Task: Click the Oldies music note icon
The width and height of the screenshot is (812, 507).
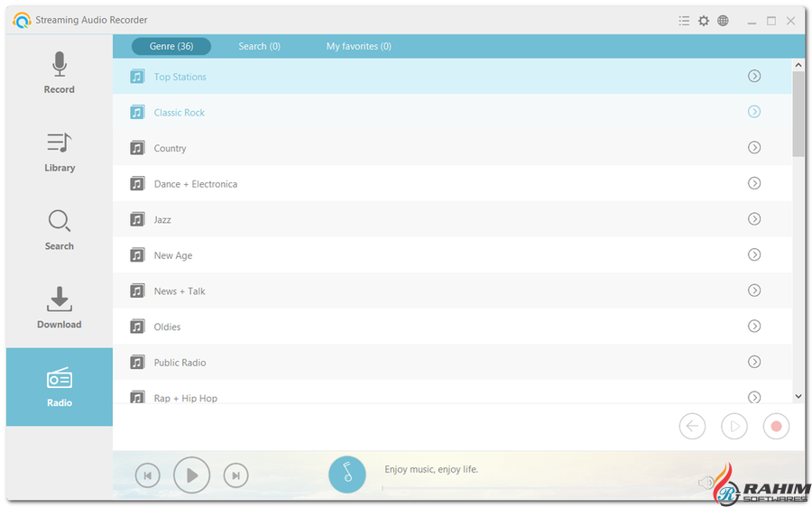Action: [x=137, y=327]
